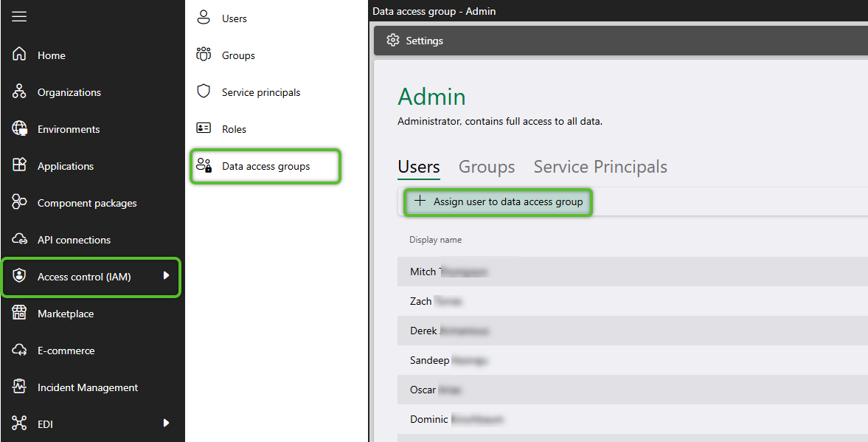Screen dimensions: 868x442
Task: Click the Home house icon
Action: click(x=20, y=55)
